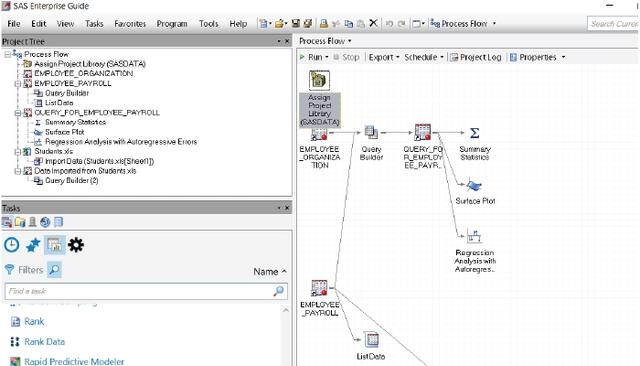Click the Save All toolbar icon
Screen dimensions: 640x366
[x=308, y=24]
